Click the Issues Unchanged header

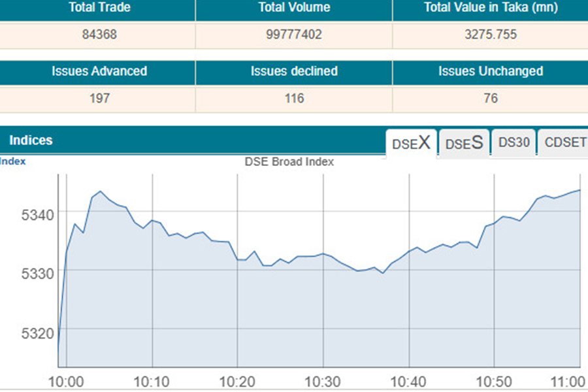(x=490, y=71)
